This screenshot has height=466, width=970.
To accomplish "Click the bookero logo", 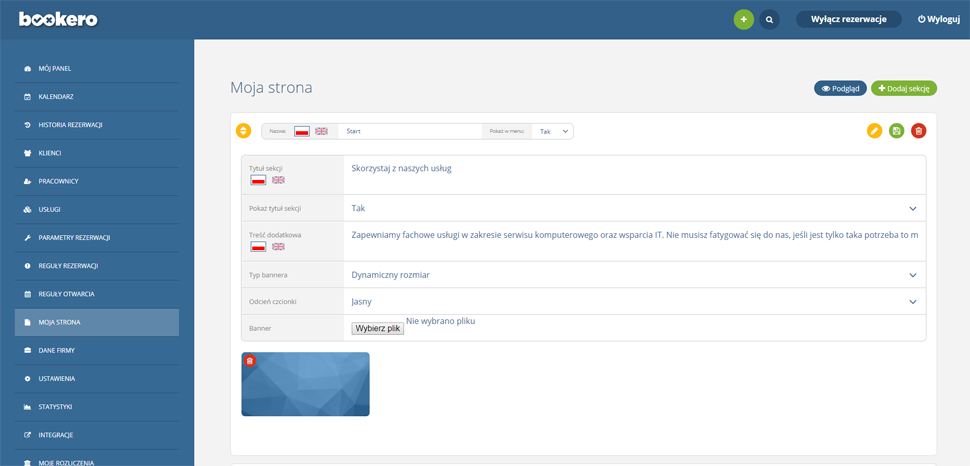I will (58, 20).
